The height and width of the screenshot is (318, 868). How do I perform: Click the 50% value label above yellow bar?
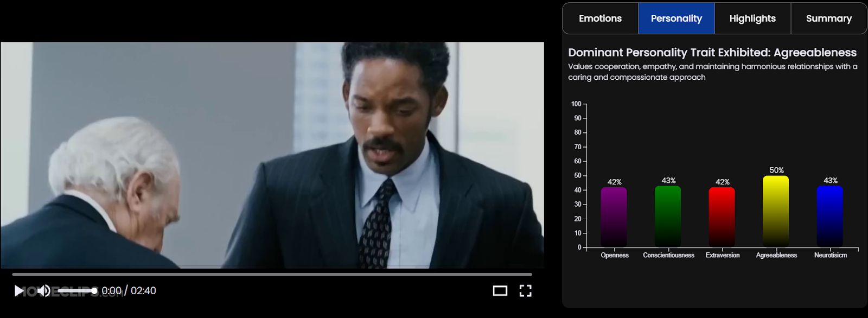776,170
